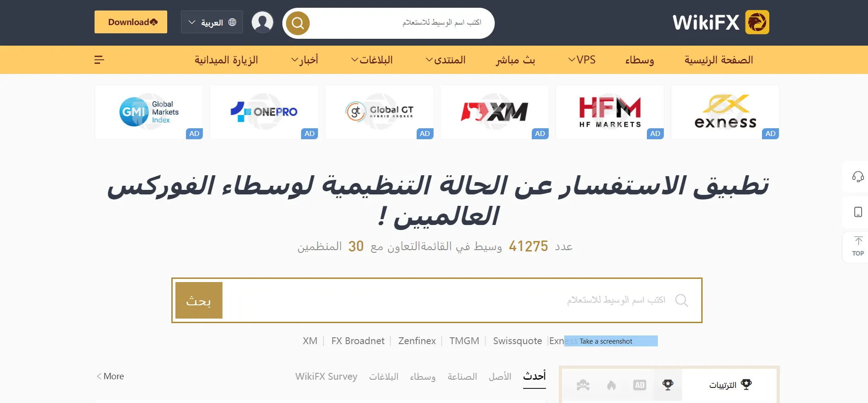The width and height of the screenshot is (868, 403).
Task: Select the Zenfinex suggested link
Action: click(417, 341)
